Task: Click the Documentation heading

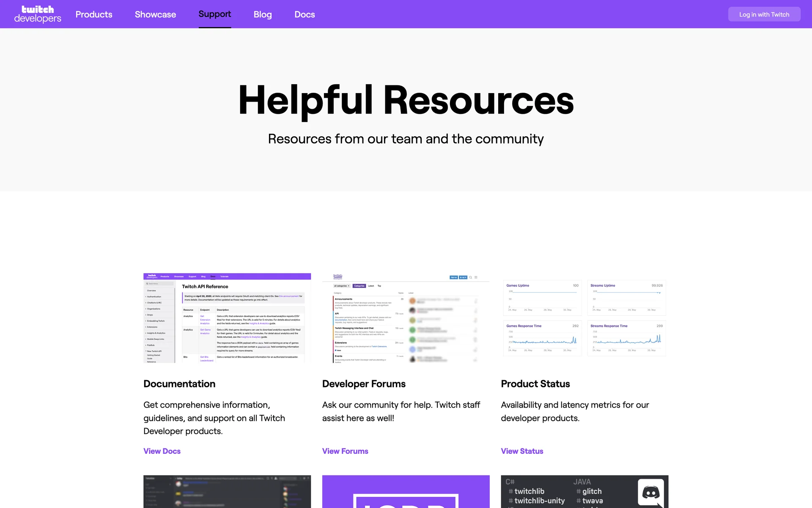Action: tap(179, 384)
